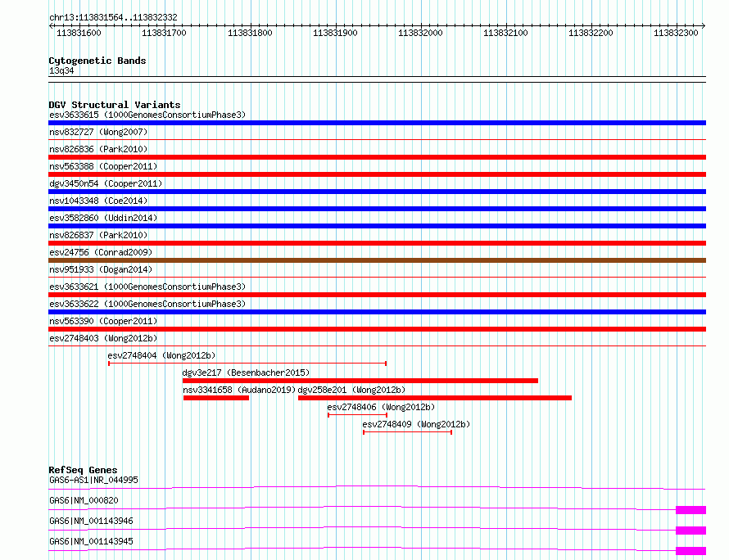Click the GAS6-AS1 magenta intron line
Image resolution: width=729 pixels, height=560 pixels.
[377, 487]
